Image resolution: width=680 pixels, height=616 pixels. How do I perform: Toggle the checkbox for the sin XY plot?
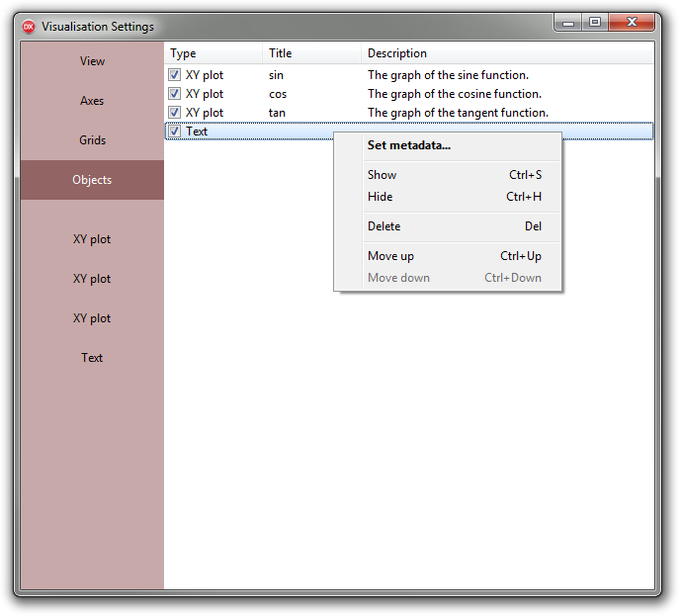click(174, 75)
